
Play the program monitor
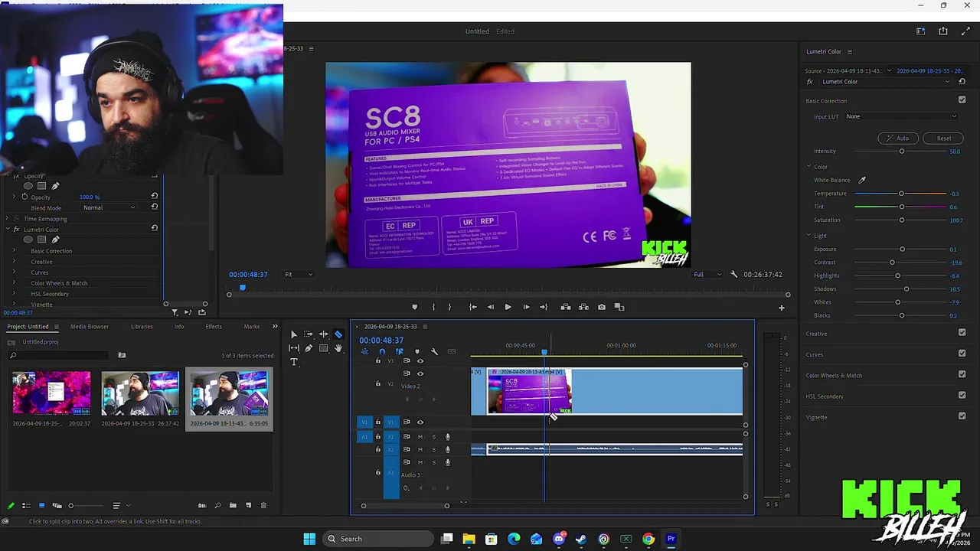click(x=508, y=307)
